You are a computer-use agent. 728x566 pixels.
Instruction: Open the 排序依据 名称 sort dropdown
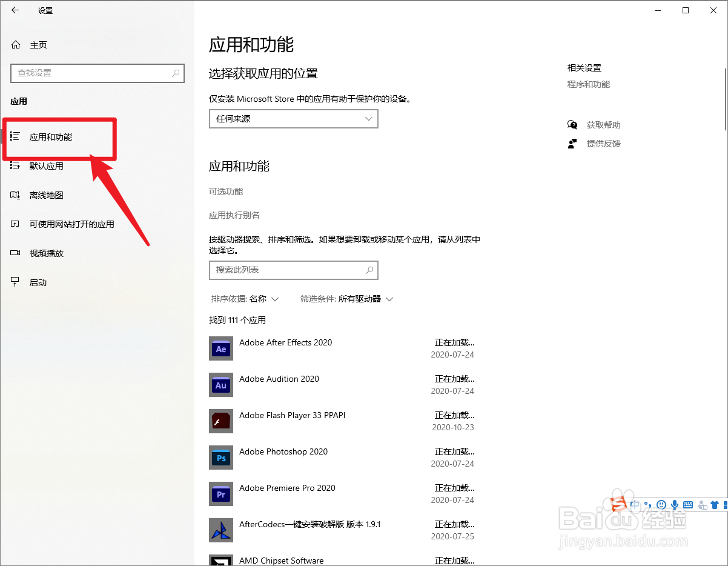pos(245,299)
